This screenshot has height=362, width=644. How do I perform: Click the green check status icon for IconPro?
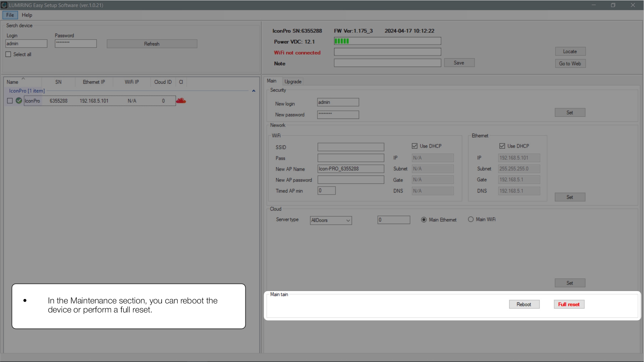tap(19, 100)
